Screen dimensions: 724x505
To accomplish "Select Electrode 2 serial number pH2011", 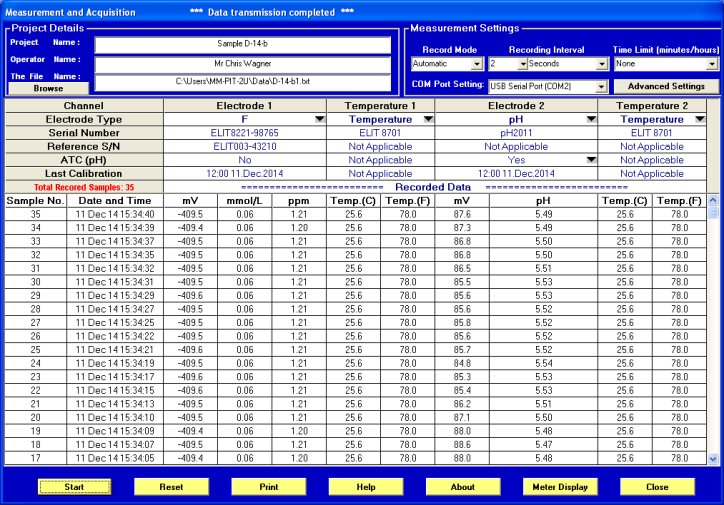I will pos(516,133).
